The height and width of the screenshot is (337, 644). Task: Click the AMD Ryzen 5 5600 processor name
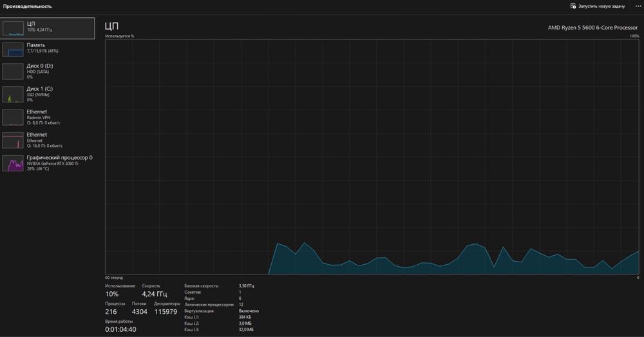pyautogui.click(x=592, y=28)
